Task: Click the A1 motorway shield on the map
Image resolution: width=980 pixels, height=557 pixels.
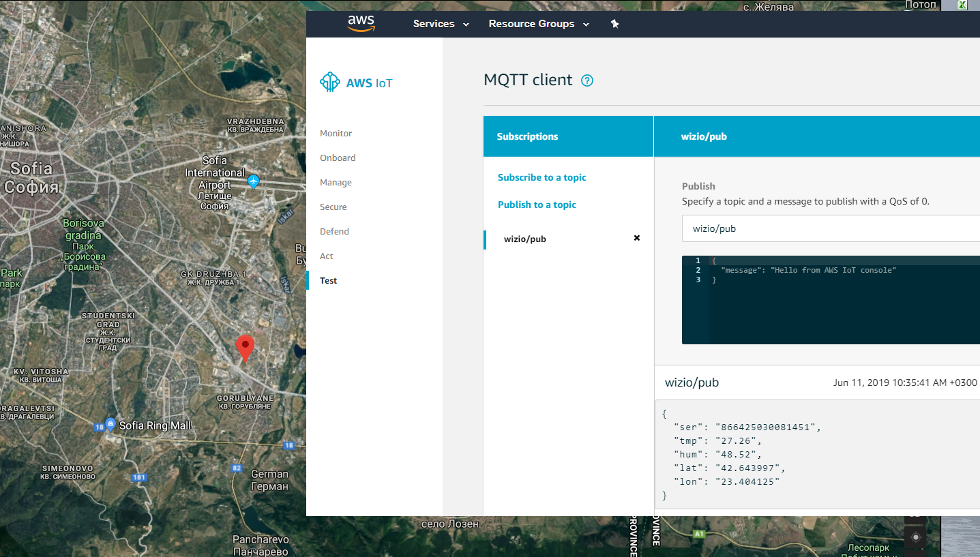Action: (698, 534)
